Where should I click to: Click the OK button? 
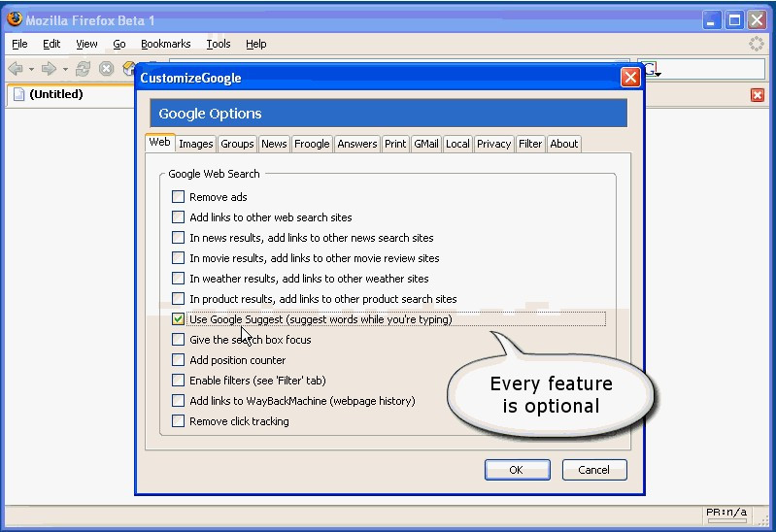[x=517, y=470]
